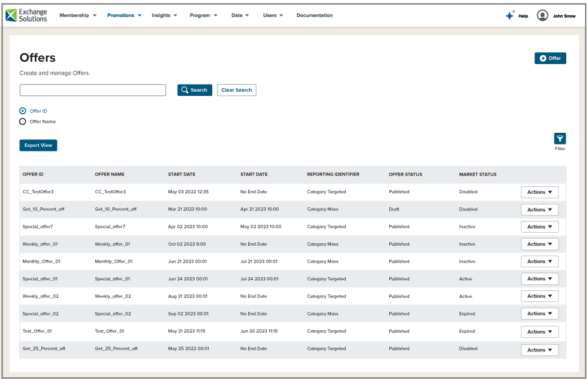
Task: Click the Clear Search button
Action: click(236, 90)
